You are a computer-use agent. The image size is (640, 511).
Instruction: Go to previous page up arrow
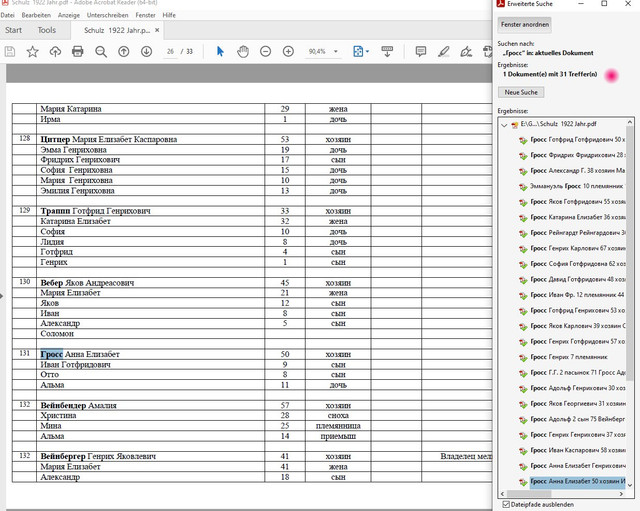coord(124,51)
